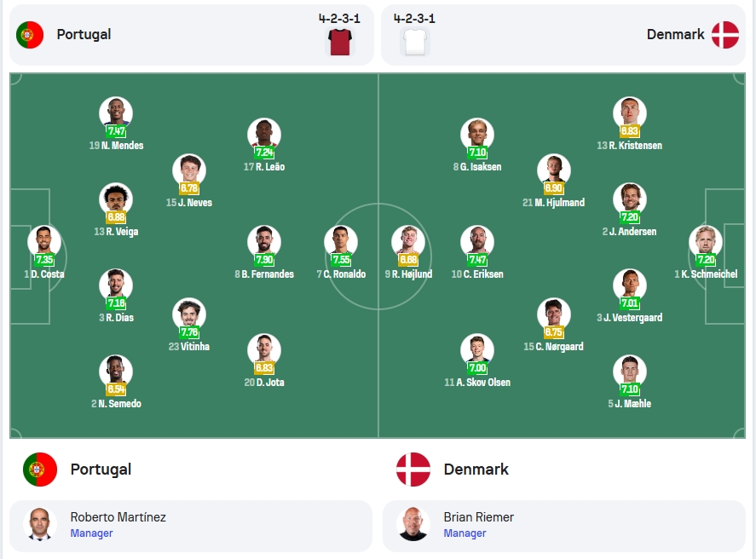Open Brian Riemer manager profile
This screenshot has width=756, height=559.
[564, 526]
